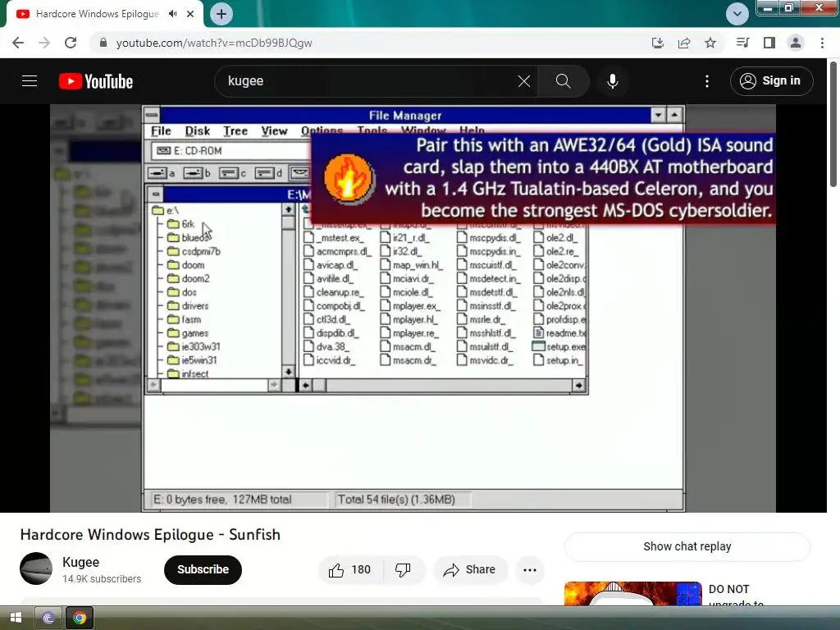Open File menu in File Manager
840x630 pixels.
pos(161,131)
